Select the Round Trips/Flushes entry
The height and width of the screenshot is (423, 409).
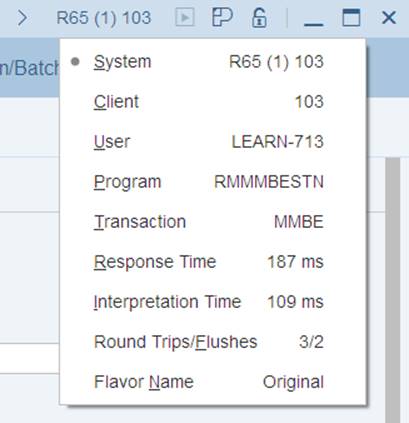click(x=213, y=342)
